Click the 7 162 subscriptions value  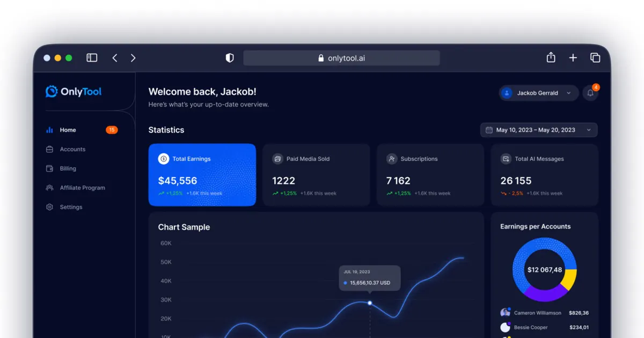398,181
